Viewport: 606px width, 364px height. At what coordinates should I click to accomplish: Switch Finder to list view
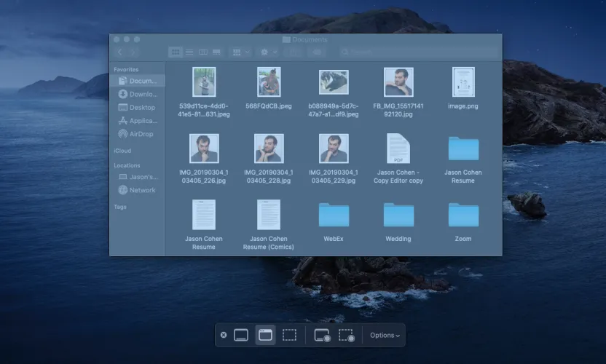[189, 52]
